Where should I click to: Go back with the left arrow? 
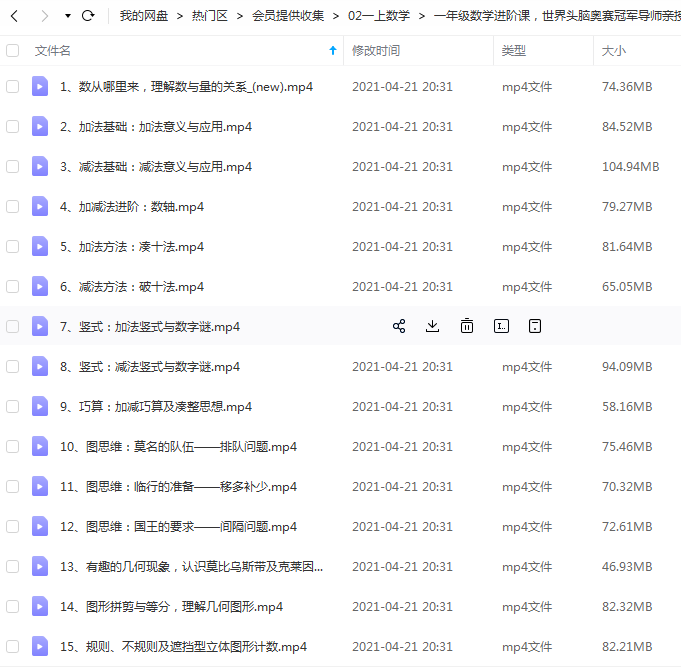click(14, 16)
